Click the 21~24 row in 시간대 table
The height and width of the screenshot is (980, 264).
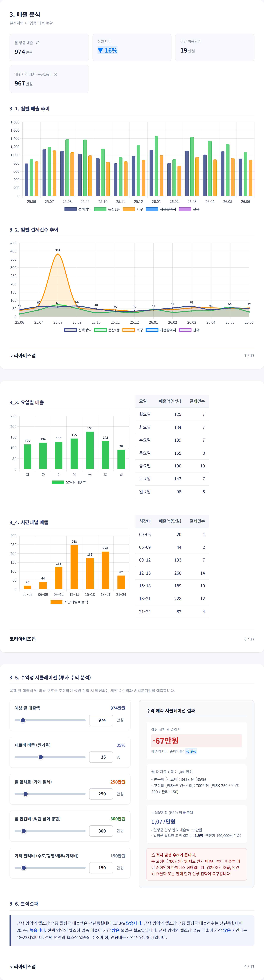pos(172,611)
